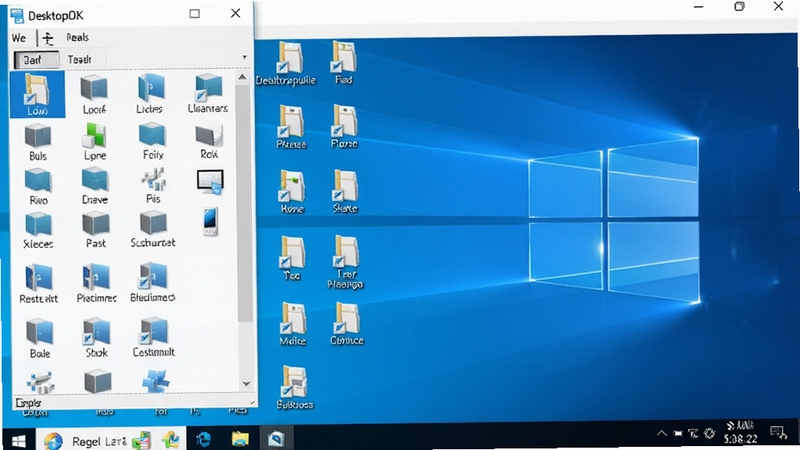The height and width of the screenshot is (450, 800).
Task: Select the 'Rwo' icon
Action: point(38,187)
